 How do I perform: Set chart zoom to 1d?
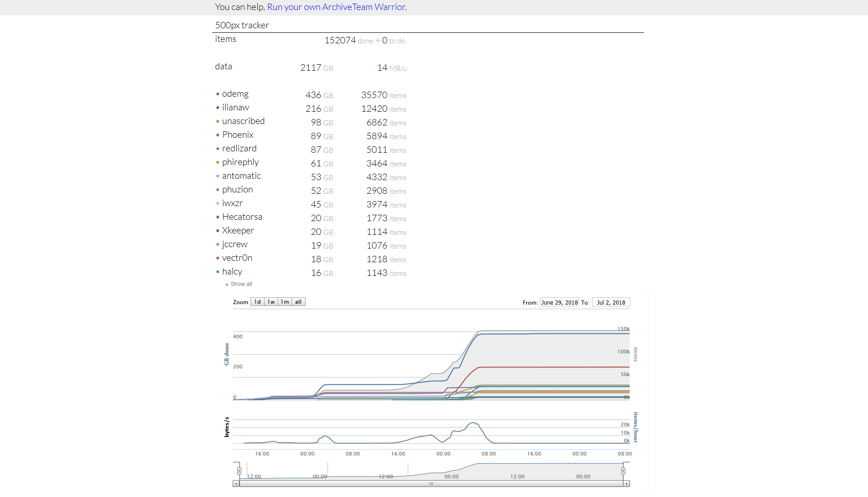pos(257,302)
